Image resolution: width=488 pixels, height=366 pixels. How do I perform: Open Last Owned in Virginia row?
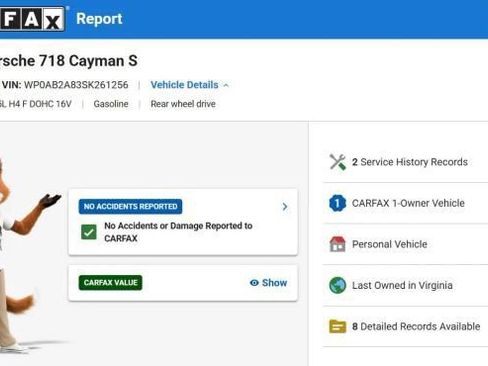coord(405,285)
